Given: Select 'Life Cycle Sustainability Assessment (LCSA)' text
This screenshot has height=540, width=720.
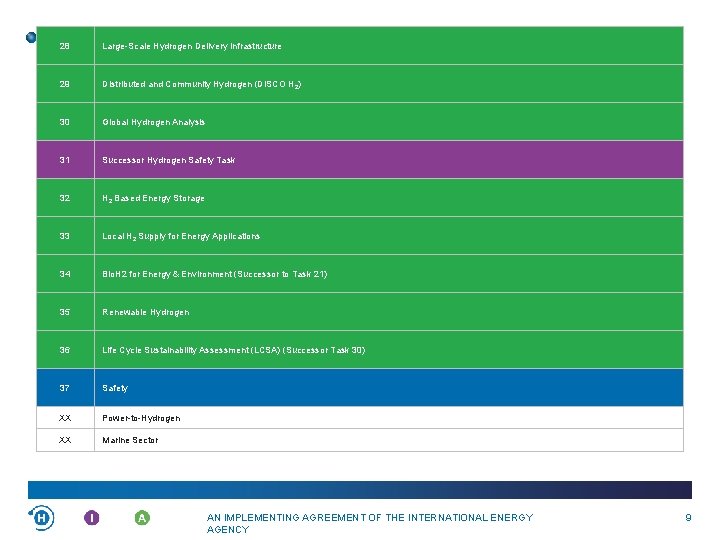Looking at the screenshot, I should [x=191, y=350].
